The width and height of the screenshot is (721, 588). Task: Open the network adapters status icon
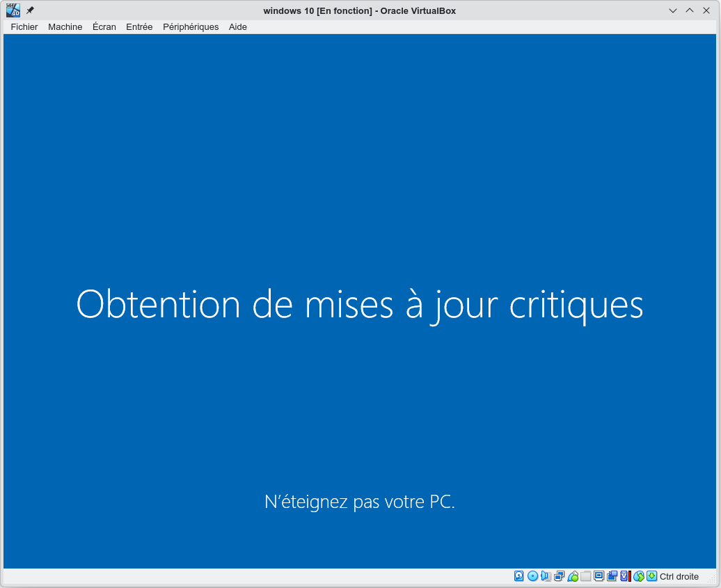[560, 576]
